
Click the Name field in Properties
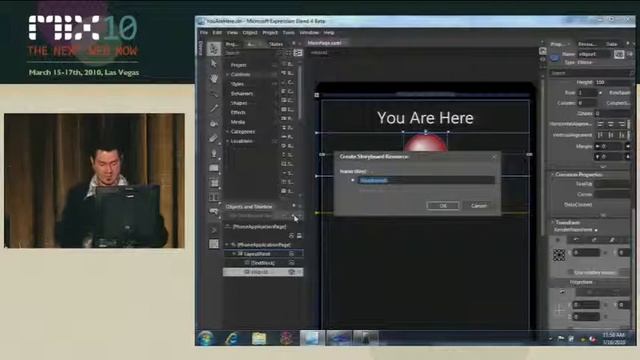(594, 54)
